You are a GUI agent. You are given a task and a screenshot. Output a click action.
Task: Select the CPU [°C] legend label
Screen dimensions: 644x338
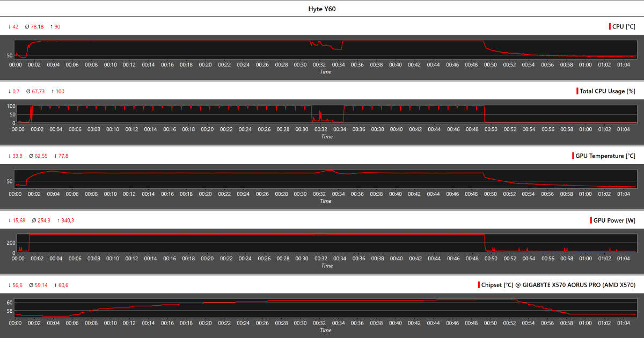pos(624,26)
